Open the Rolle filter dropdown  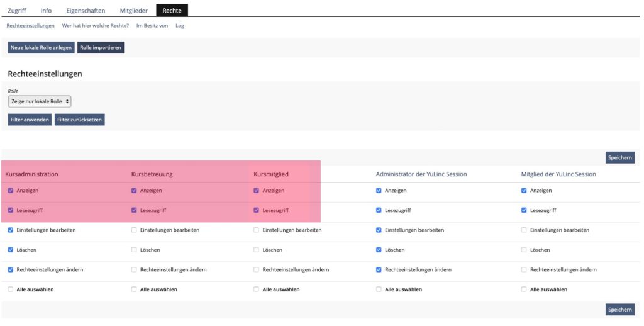[40, 101]
